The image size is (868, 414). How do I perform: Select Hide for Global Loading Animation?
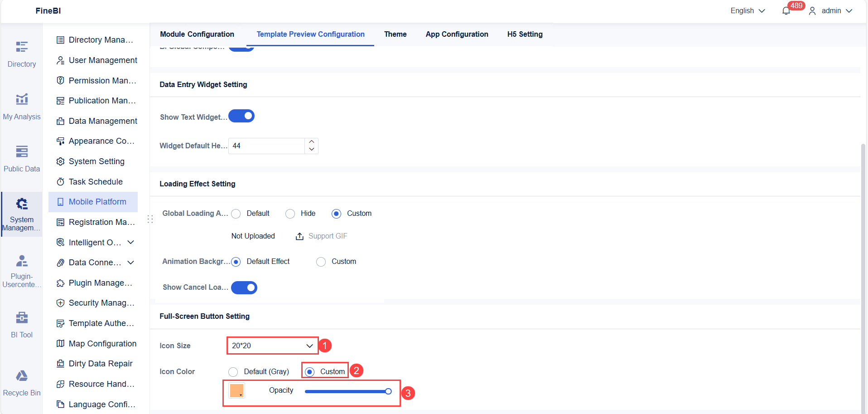pyautogui.click(x=290, y=213)
